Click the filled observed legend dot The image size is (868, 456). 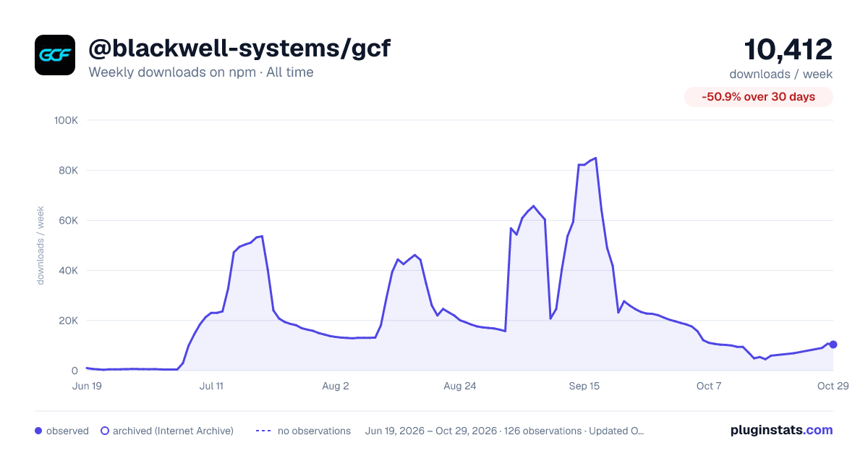click(38, 431)
